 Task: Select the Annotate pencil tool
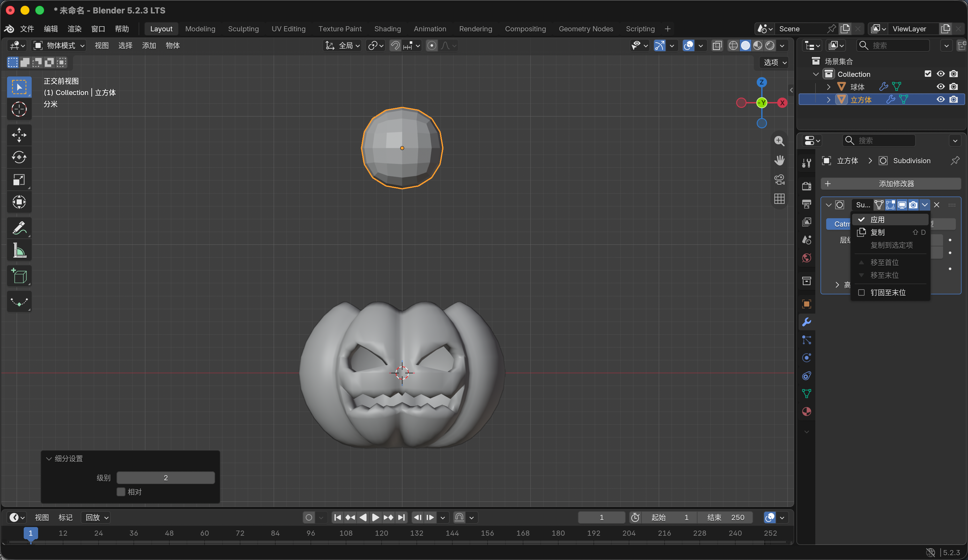19,228
